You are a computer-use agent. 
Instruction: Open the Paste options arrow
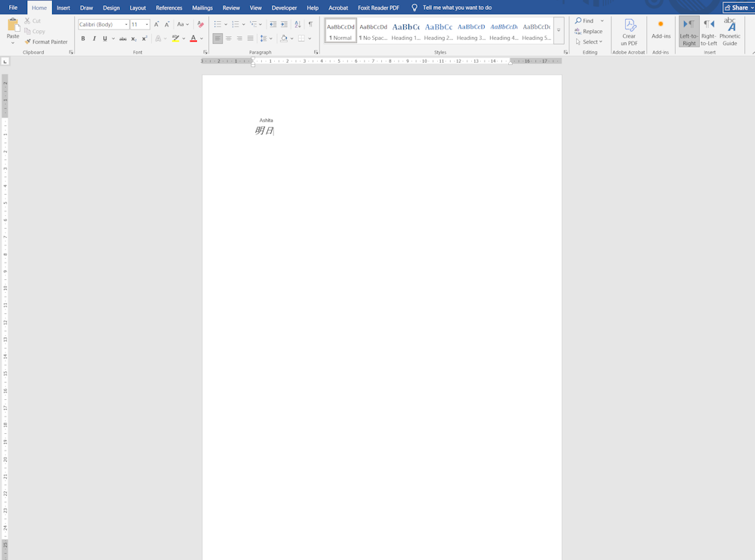[13, 43]
